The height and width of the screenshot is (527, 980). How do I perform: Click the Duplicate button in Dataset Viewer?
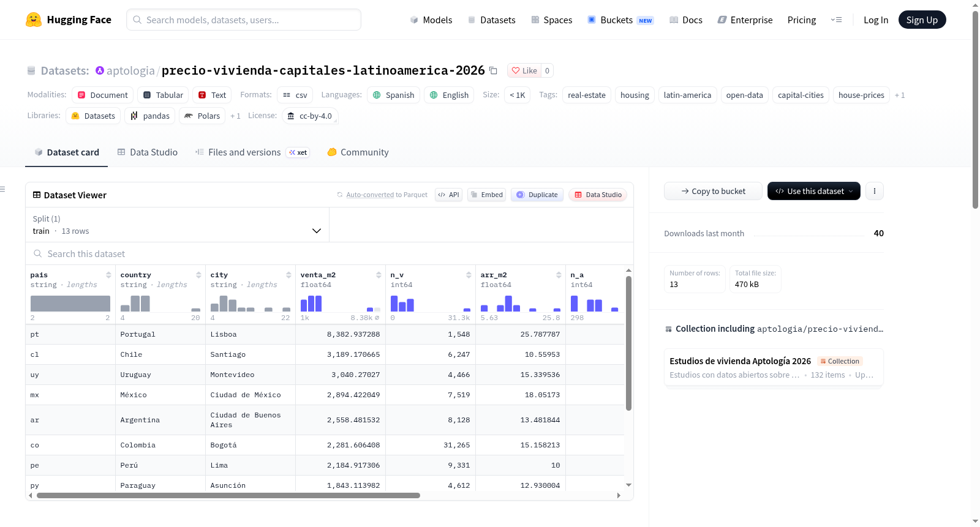pyautogui.click(x=537, y=195)
